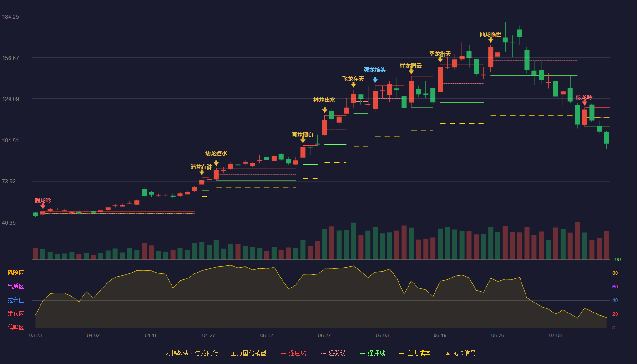Click the yellow arrow marker under 潜龙在渊
The height and width of the screenshot is (364, 637).
point(202,172)
